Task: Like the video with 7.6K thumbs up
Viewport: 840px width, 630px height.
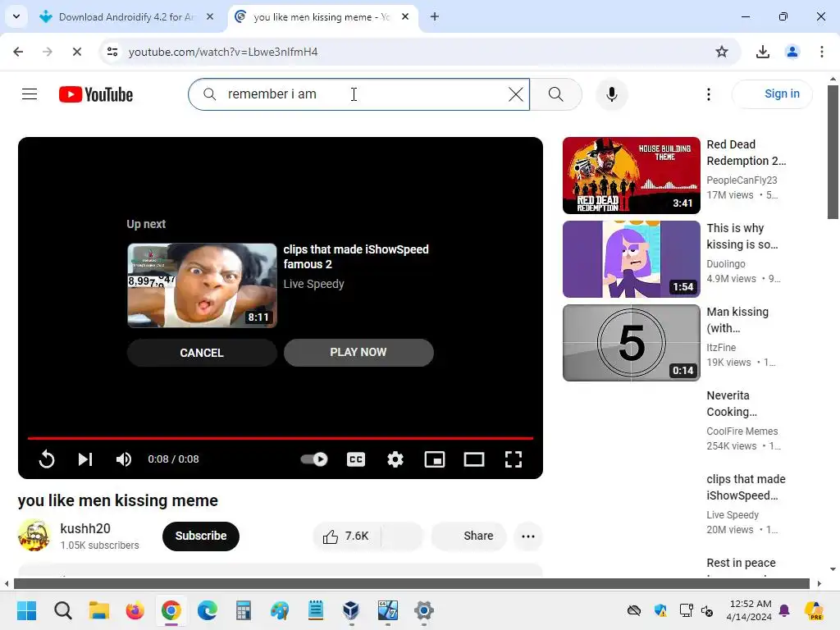Action: pyautogui.click(x=346, y=536)
